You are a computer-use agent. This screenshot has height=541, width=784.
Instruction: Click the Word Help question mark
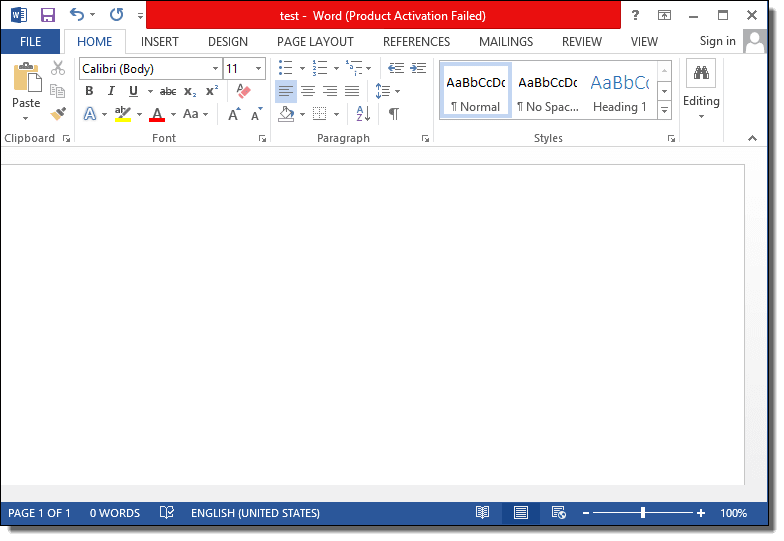pos(635,15)
